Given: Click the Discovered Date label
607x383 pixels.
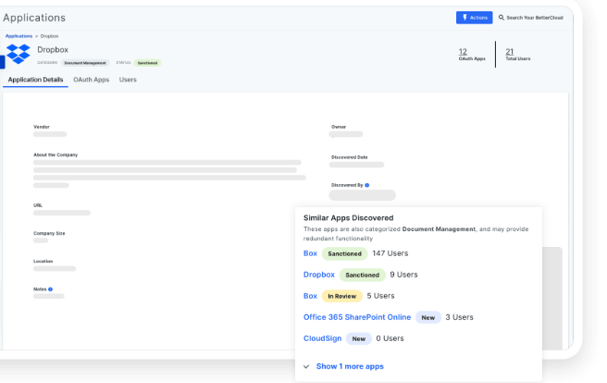Looking at the screenshot, I should coord(349,157).
